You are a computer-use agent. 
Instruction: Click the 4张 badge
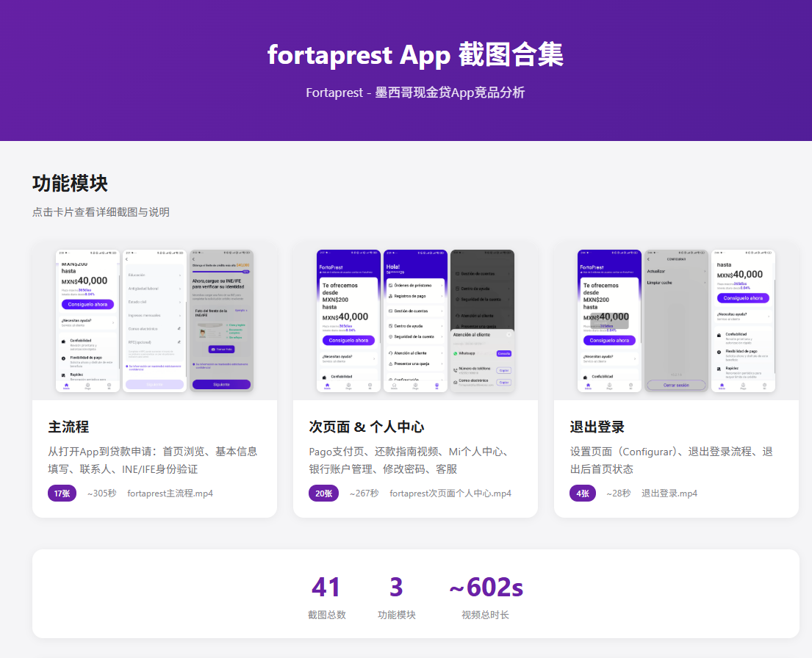click(x=583, y=493)
